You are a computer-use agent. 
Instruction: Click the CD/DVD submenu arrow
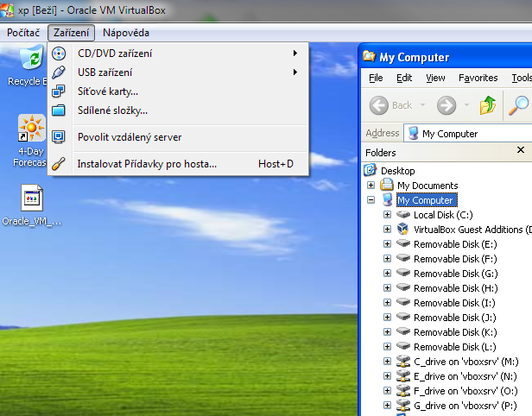tap(295, 54)
